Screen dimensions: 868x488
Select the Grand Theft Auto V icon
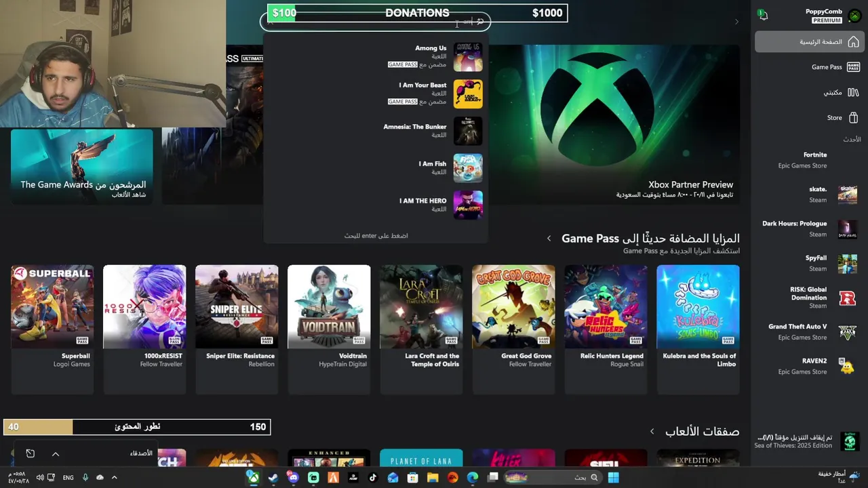coord(848,332)
